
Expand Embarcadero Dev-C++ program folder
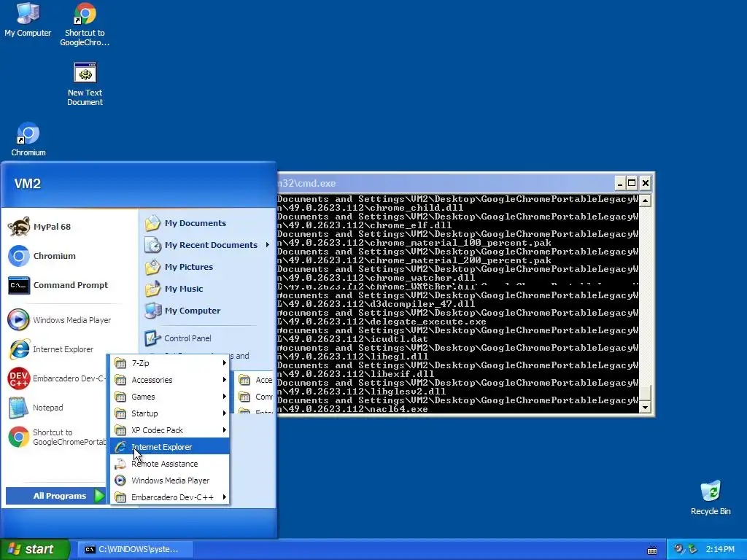click(170, 497)
